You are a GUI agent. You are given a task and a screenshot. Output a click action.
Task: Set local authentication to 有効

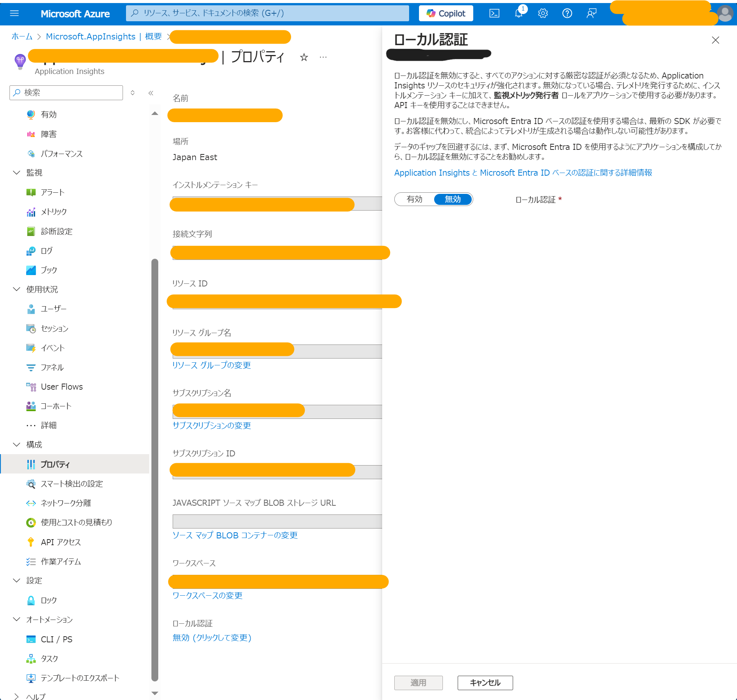tap(414, 199)
